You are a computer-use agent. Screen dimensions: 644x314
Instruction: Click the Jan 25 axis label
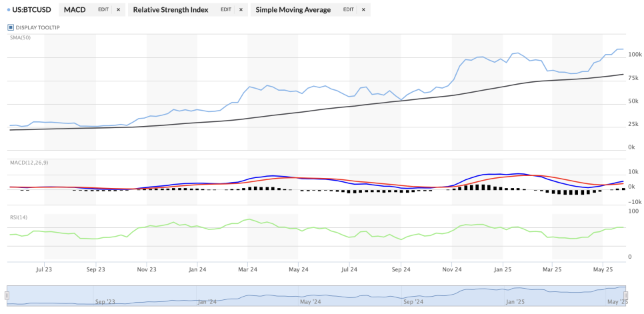point(502,270)
